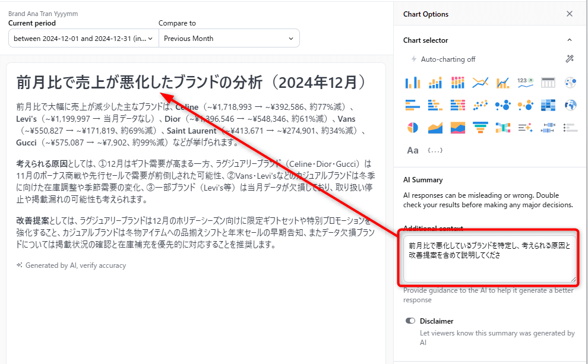Click the bold '改善提案' text
This screenshot has height=364, width=588.
pos(33,221)
